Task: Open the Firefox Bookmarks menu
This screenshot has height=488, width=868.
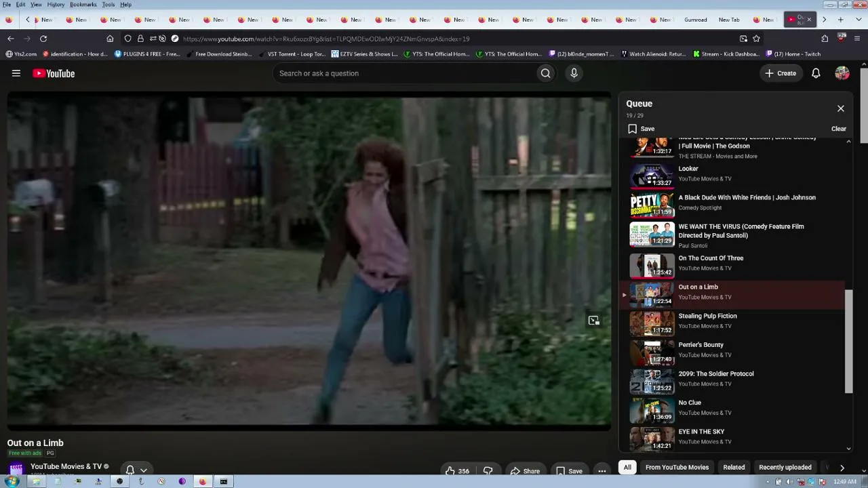Action: pos(83,5)
